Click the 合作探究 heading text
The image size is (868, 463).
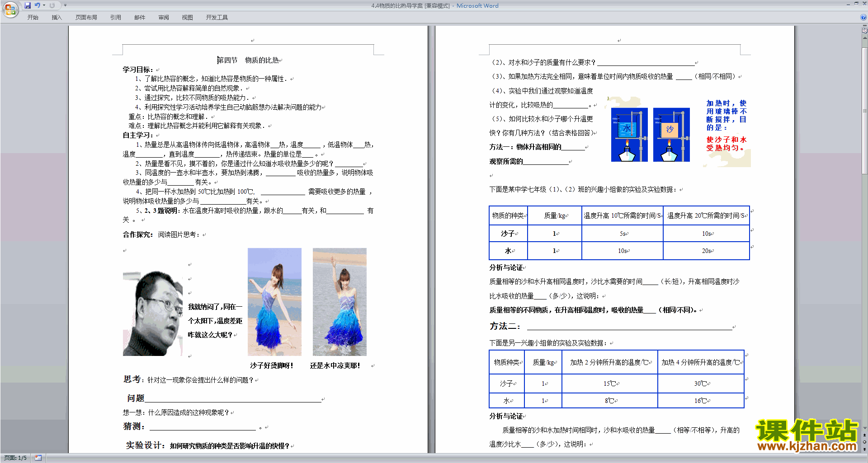click(x=138, y=234)
